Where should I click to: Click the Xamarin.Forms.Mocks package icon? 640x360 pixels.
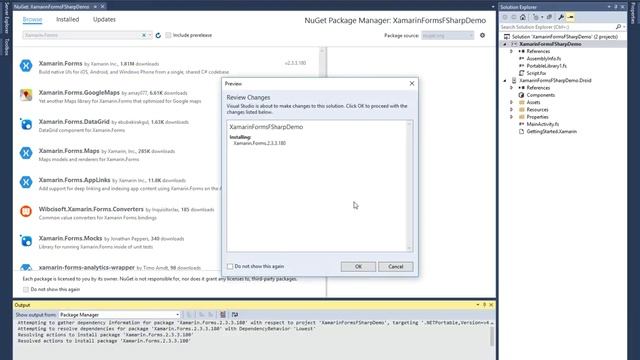(x=26, y=240)
